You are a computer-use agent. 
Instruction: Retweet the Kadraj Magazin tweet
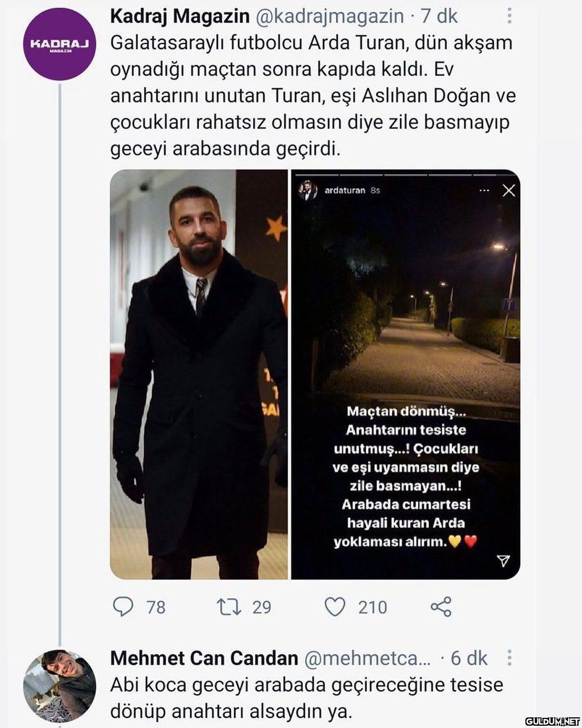point(229,606)
